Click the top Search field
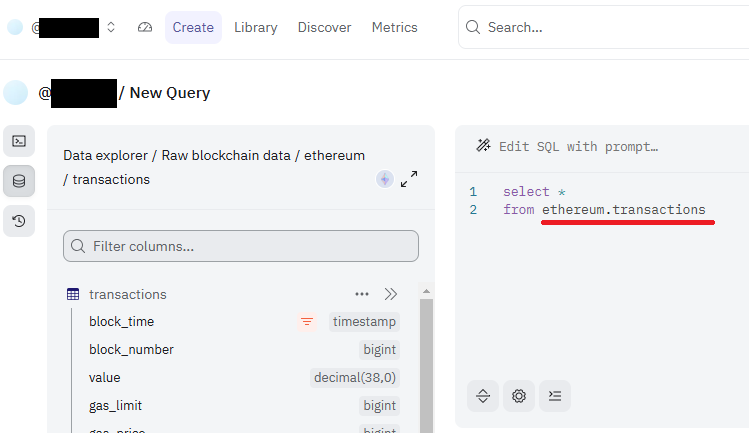This screenshot has height=433, width=749. (x=603, y=27)
